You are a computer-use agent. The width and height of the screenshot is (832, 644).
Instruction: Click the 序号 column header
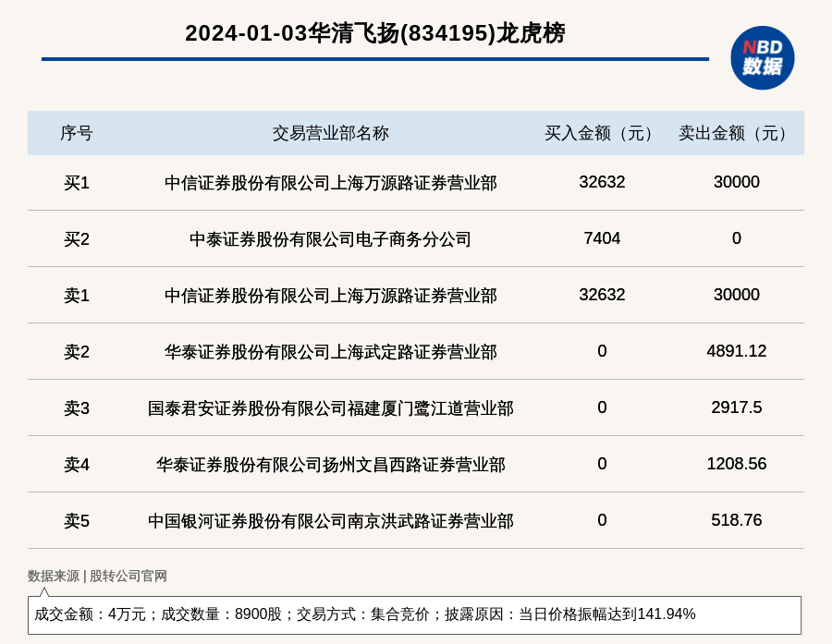pyautogui.click(x=77, y=133)
